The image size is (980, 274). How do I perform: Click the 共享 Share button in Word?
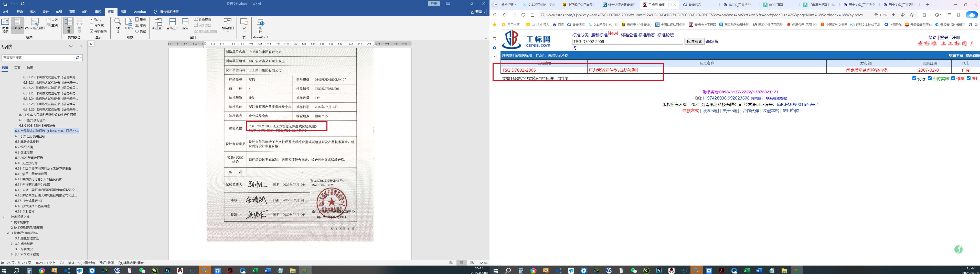478,12
